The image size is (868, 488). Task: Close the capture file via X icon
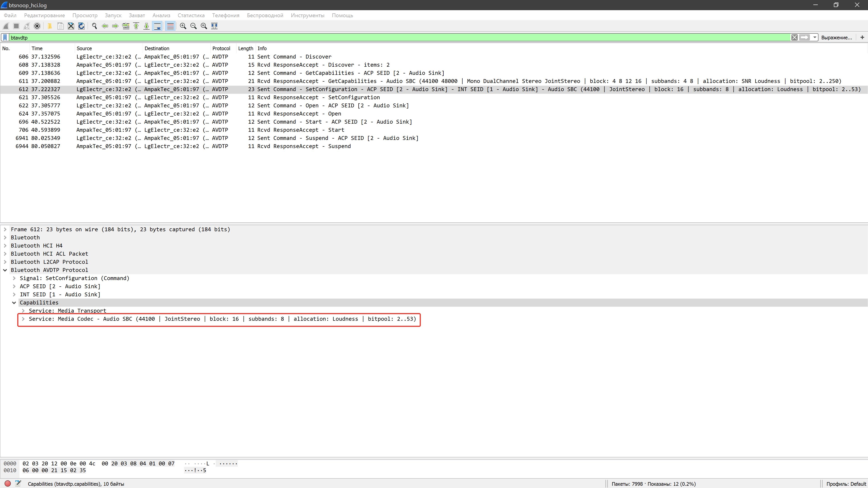coord(71,26)
